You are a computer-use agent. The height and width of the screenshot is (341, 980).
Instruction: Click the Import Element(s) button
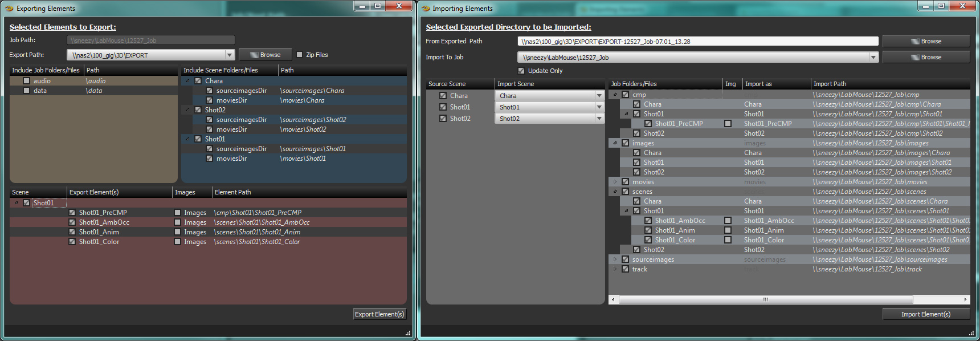925,314
